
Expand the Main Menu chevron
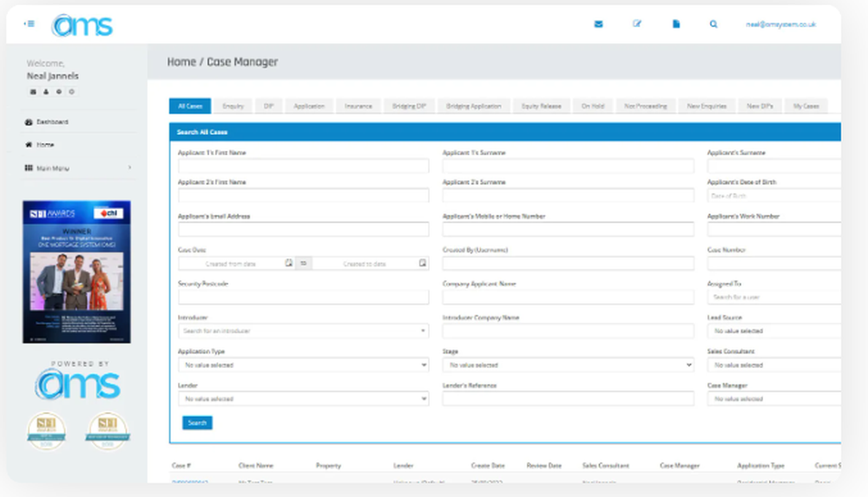click(129, 167)
